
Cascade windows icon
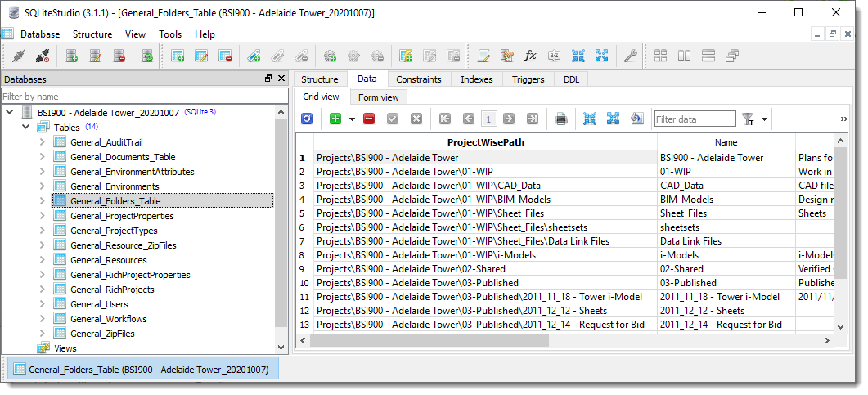(732, 56)
